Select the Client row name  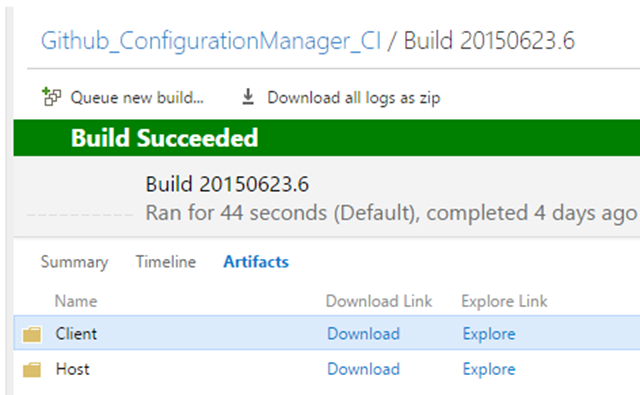76,334
